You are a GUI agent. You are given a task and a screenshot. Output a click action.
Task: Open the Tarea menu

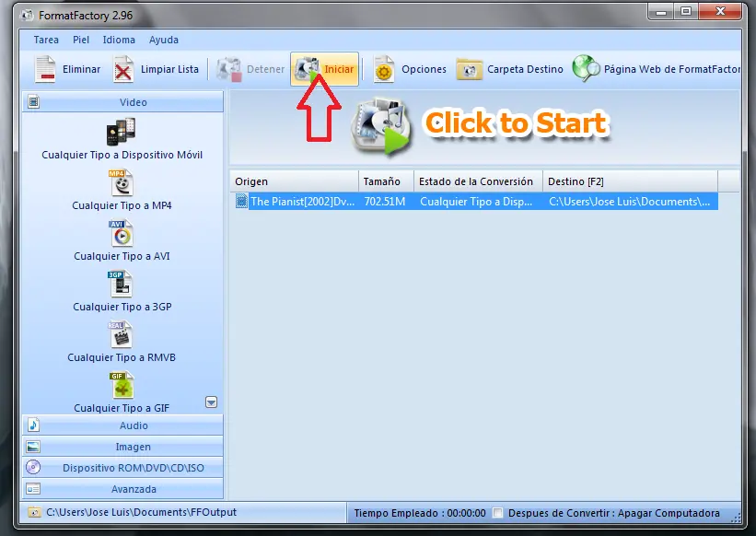(46, 40)
